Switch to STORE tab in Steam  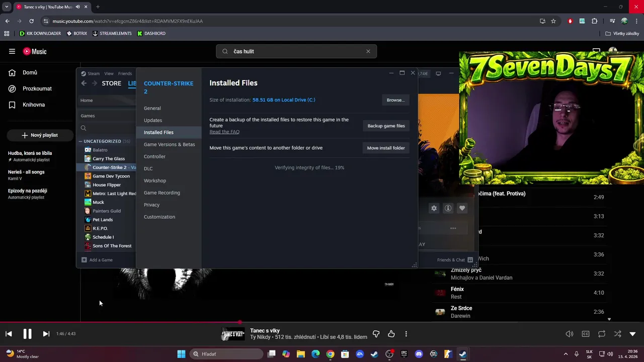click(x=111, y=83)
